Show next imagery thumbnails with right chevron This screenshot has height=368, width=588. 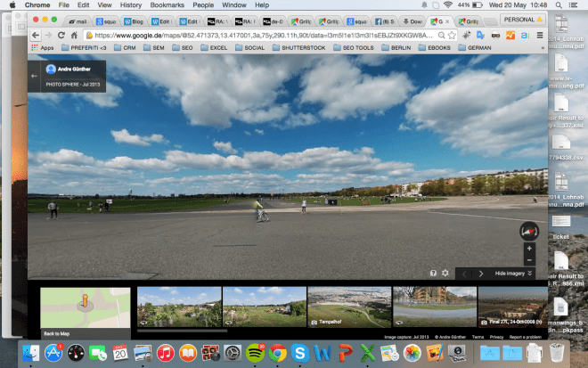click(481, 274)
